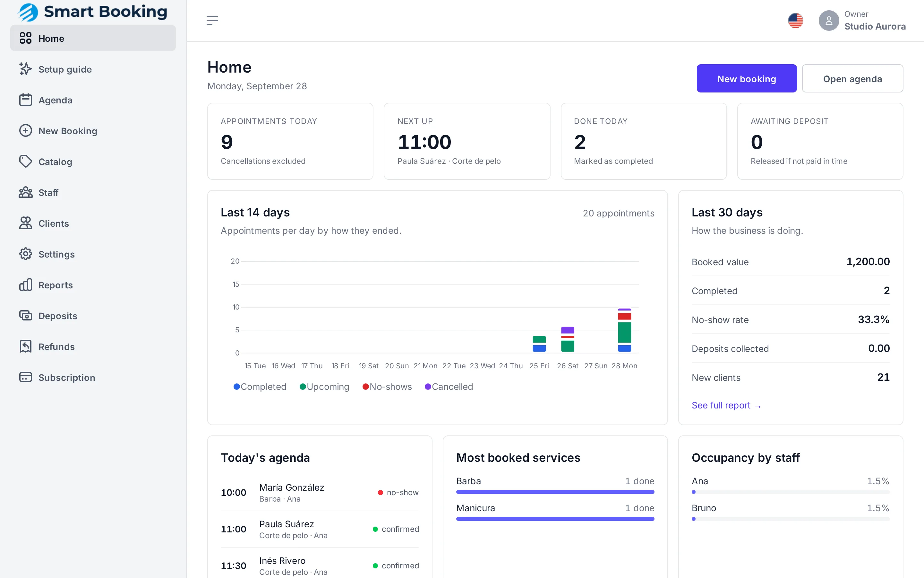Click the Next Up 11:00 card
The height and width of the screenshot is (578, 924).
coord(467,141)
